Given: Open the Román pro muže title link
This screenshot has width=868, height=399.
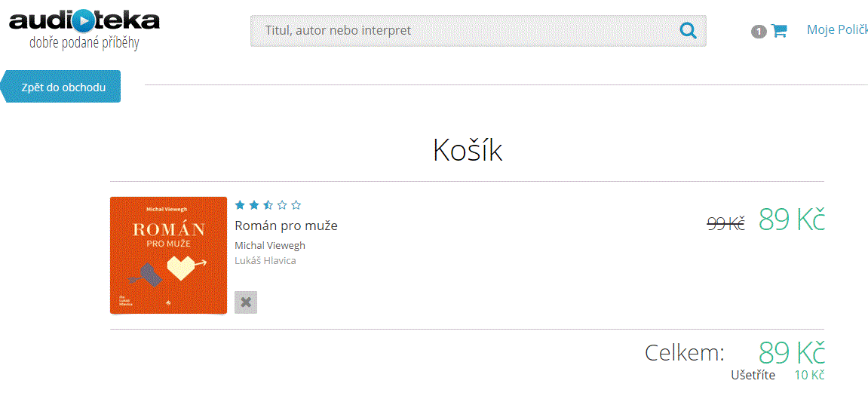Looking at the screenshot, I should pos(287,226).
